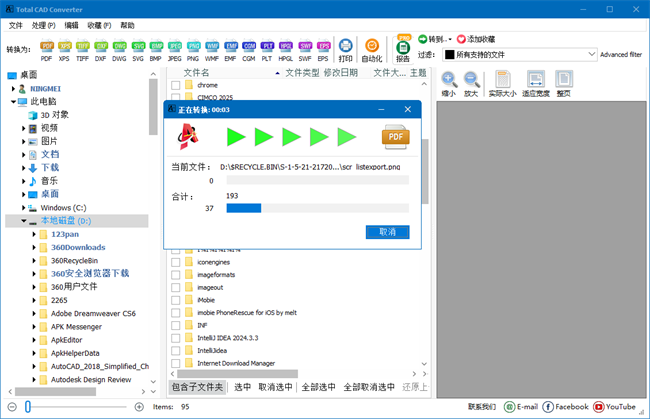Choose DWG as the output format
Screen dimensions: 650x419
(119, 50)
